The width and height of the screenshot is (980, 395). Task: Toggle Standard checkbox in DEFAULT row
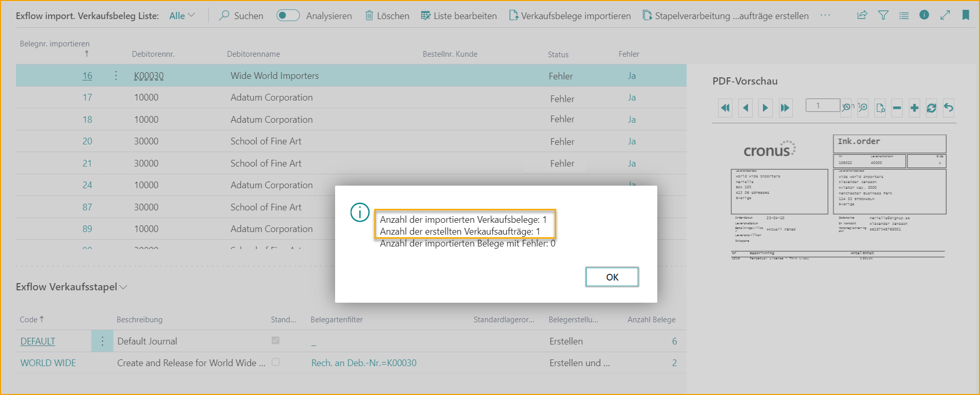[275, 340]
